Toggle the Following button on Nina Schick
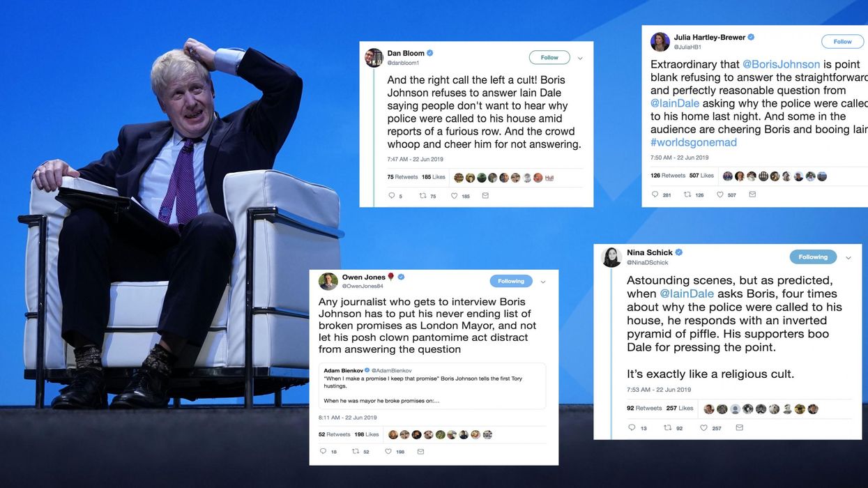 [813, 257]
